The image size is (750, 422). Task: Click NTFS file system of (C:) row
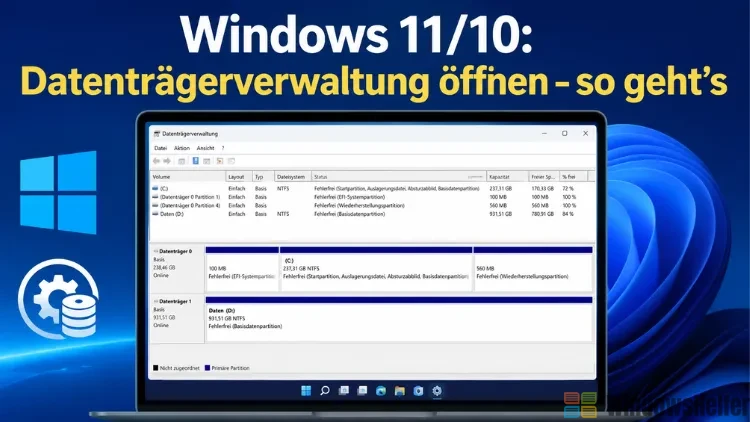point(283,189)
